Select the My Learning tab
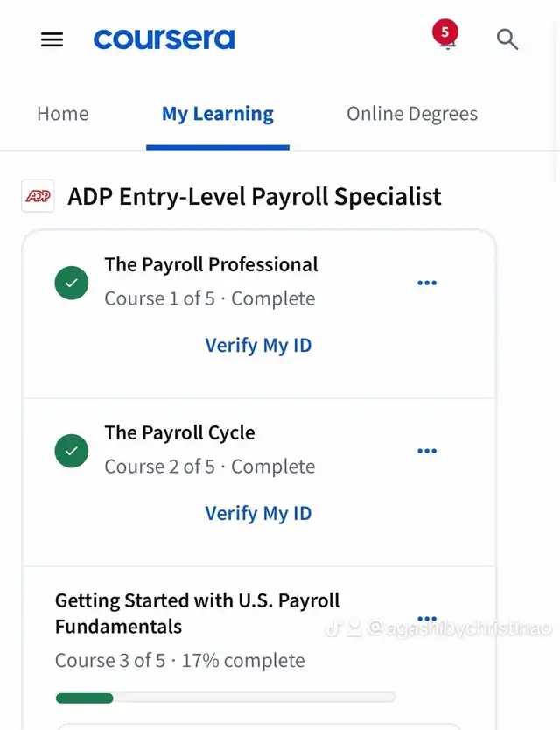The width and height of the screenshot is (560, 730). pos(218,114)
